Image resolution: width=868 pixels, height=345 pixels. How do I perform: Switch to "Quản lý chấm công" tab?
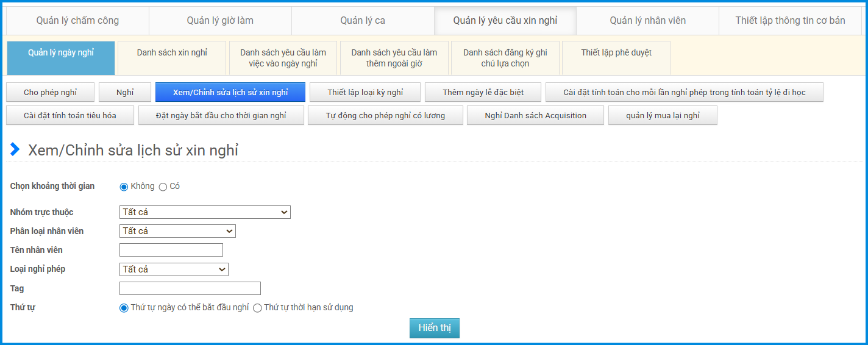77,21
